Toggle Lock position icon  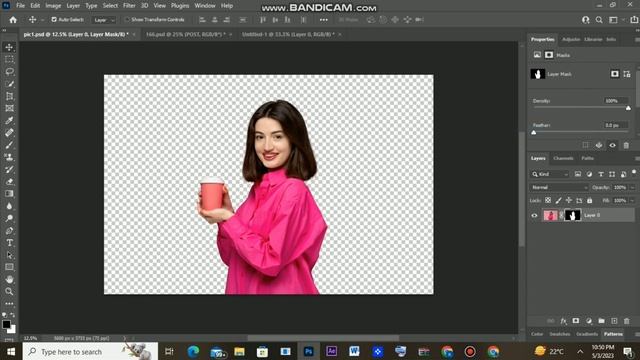click(x=569, y=200)
